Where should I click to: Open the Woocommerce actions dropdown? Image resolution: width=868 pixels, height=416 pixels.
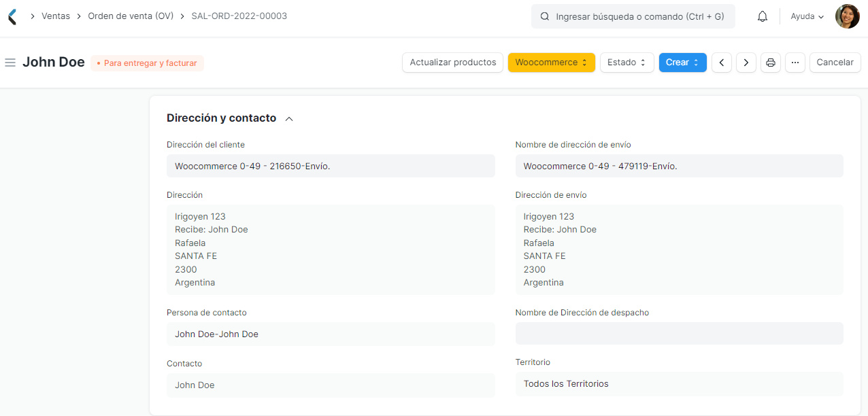coord(551,62)
